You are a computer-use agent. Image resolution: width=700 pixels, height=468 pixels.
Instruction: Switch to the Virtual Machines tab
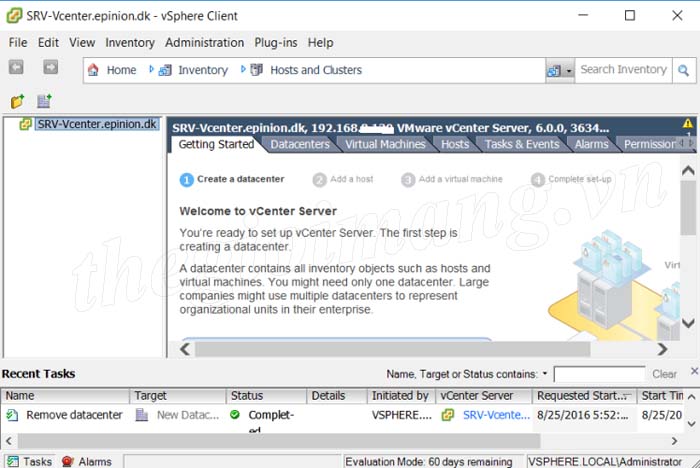pyautogui.click(x=385, y=144)
